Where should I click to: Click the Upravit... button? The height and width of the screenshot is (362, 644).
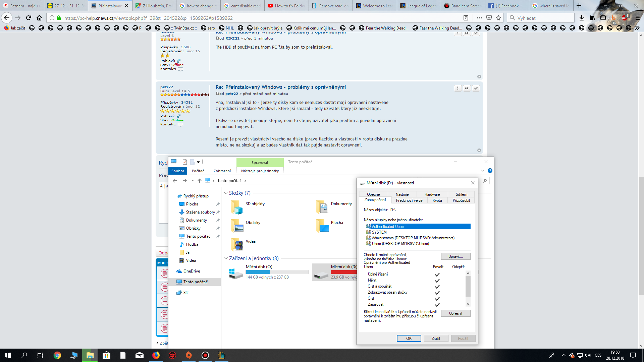455,256
